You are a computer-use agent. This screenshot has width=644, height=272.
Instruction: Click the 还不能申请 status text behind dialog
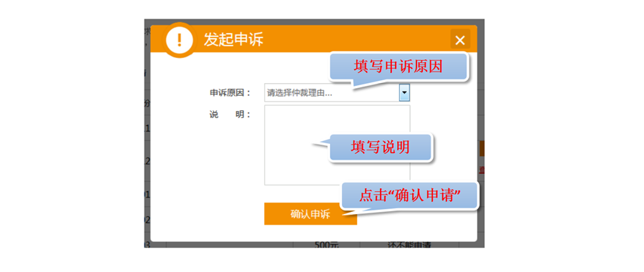(409, 246)
